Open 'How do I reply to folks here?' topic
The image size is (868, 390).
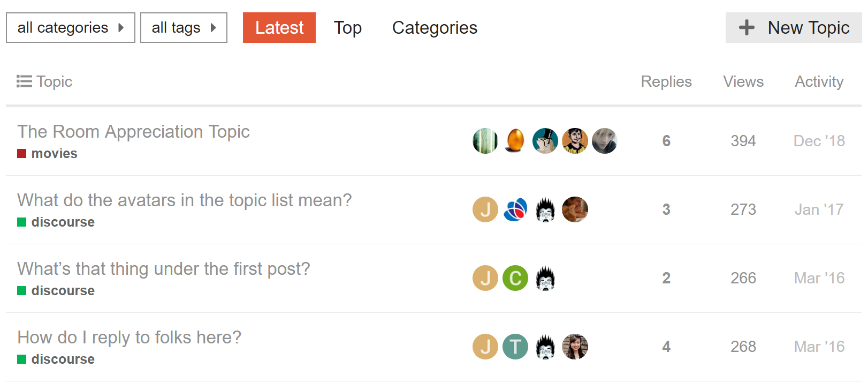[x=129, y=337]
